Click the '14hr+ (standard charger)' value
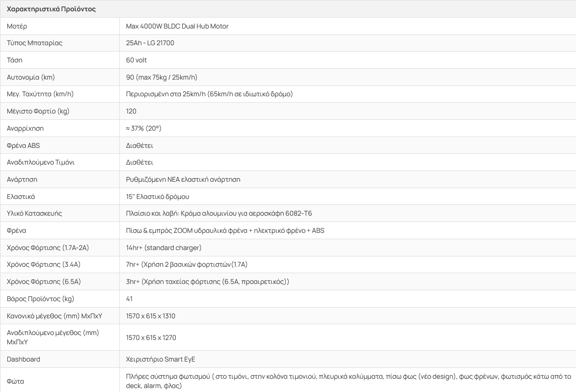The width and height of the screenshot is (576, 392). 164,248
